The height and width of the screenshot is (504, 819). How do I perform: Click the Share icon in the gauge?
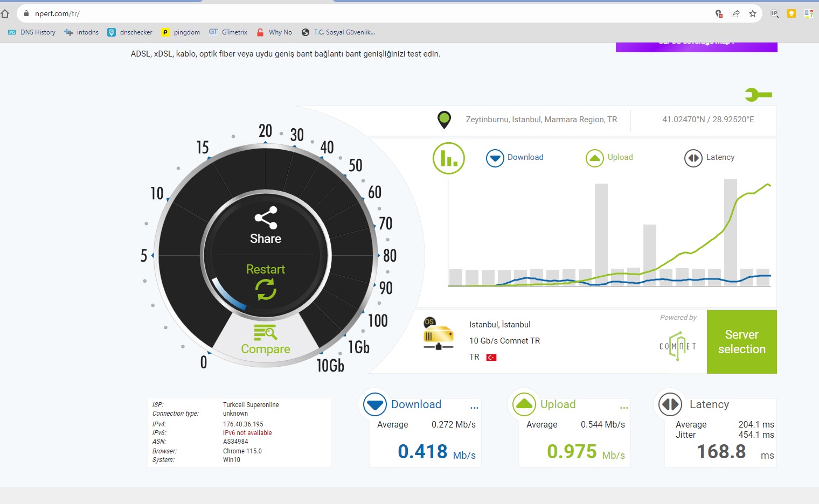(266, 218)
